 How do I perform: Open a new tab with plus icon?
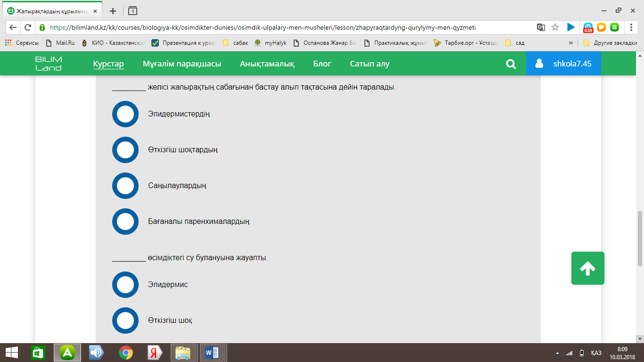tap(113, 11)
